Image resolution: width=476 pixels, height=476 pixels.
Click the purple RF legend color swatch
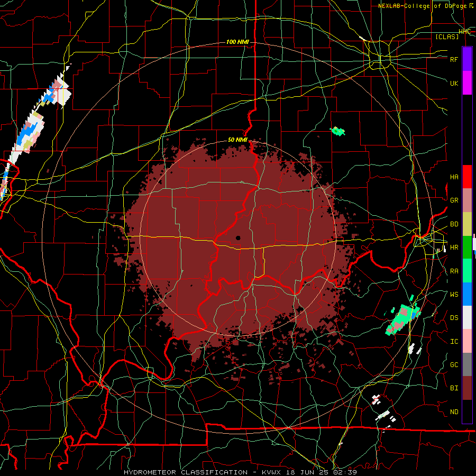pyautogui.click(x=467, y=59)
